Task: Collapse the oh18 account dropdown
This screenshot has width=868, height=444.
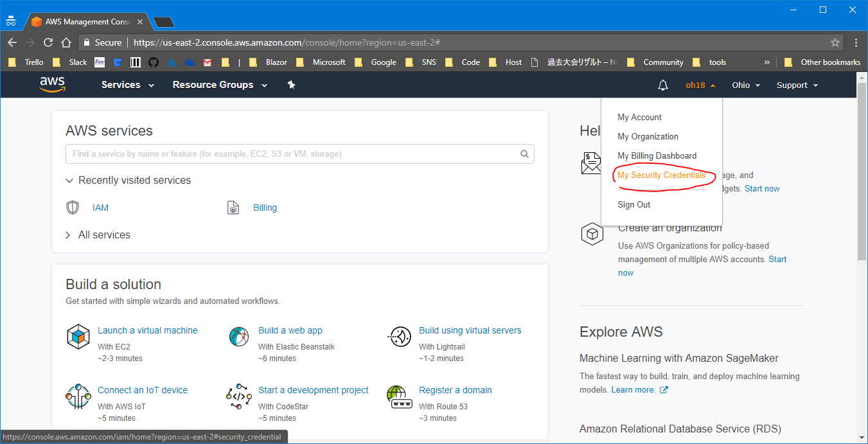Action: [700, 85]
